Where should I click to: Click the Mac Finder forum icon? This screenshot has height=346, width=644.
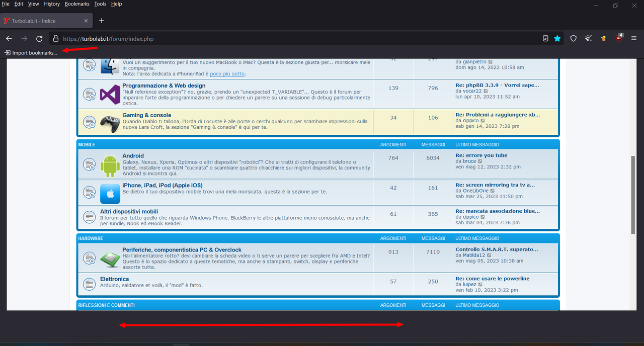click(110, 65)
